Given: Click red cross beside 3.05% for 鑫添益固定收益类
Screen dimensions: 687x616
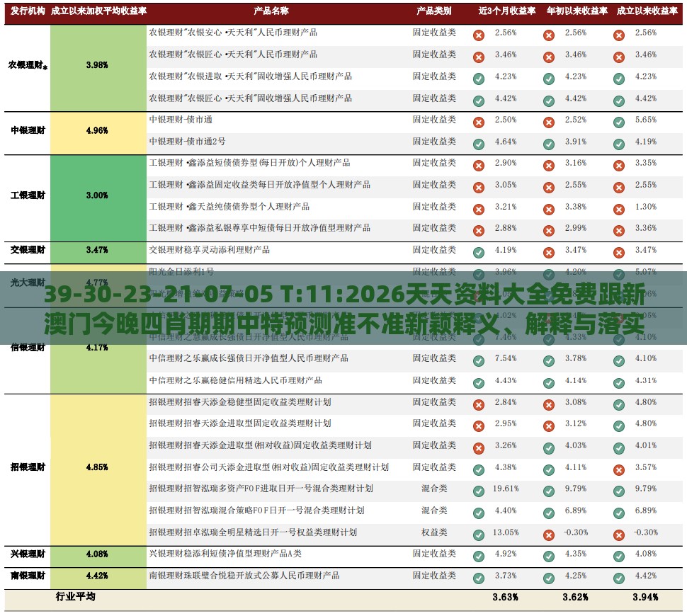Looking at the screenshot, I should pyautogui.click(x=479, y=188).
